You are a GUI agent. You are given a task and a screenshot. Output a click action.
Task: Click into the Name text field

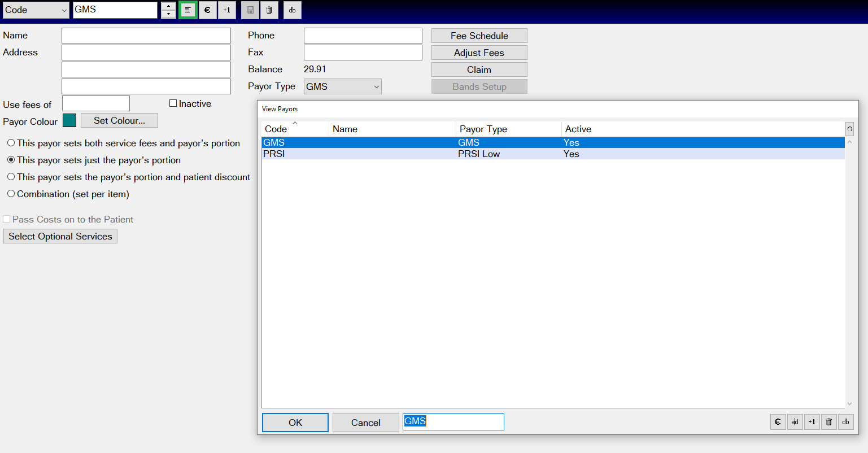pyautogui.click(x=146, y=36)
